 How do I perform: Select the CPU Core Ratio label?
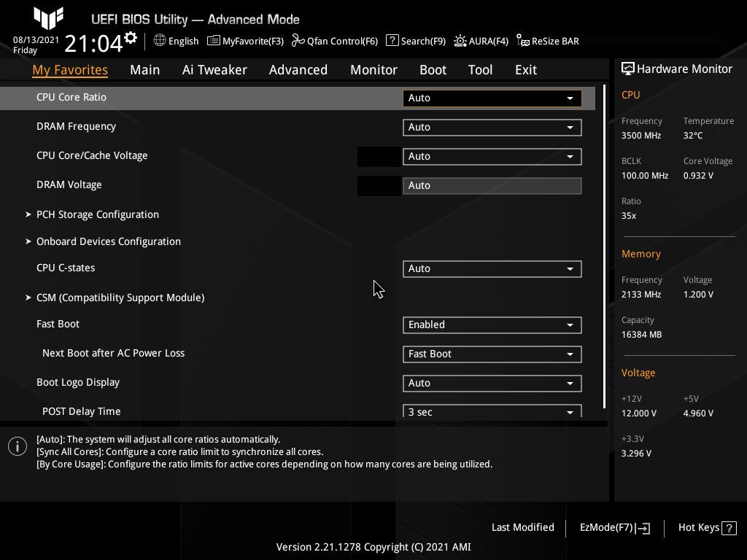pos(71,97)
